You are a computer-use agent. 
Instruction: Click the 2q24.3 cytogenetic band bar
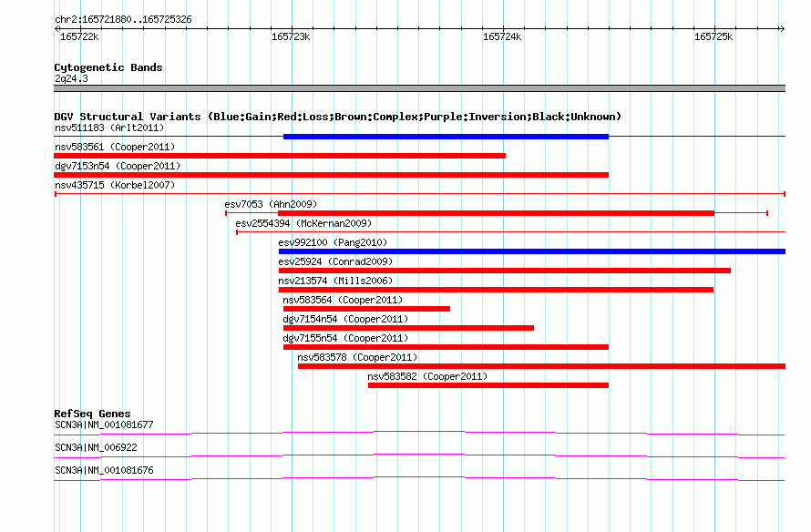tap(419, 88)
